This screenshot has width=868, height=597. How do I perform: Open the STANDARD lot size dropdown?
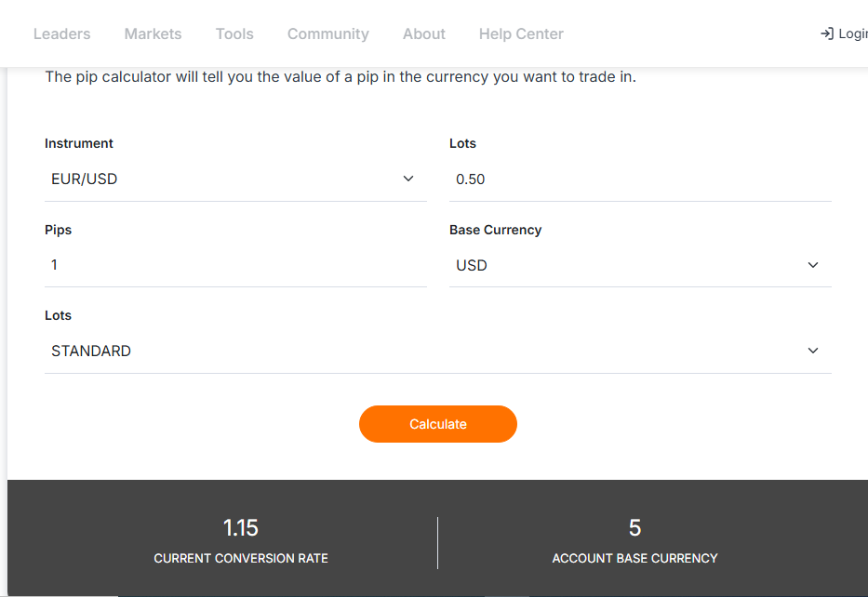tap(428, 352)
